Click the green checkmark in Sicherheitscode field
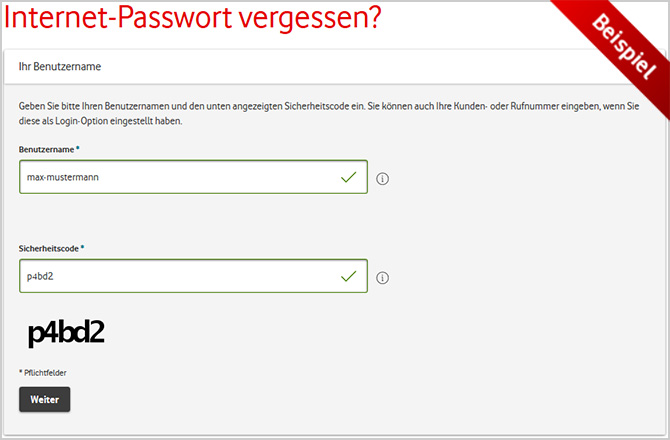Screen dimensions: 670x440 (348, 276)
